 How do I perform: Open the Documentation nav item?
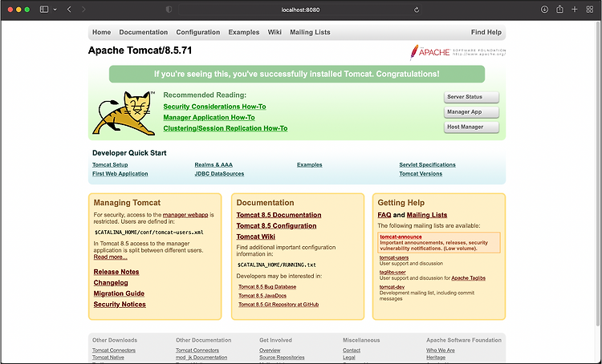coord(143,32)
